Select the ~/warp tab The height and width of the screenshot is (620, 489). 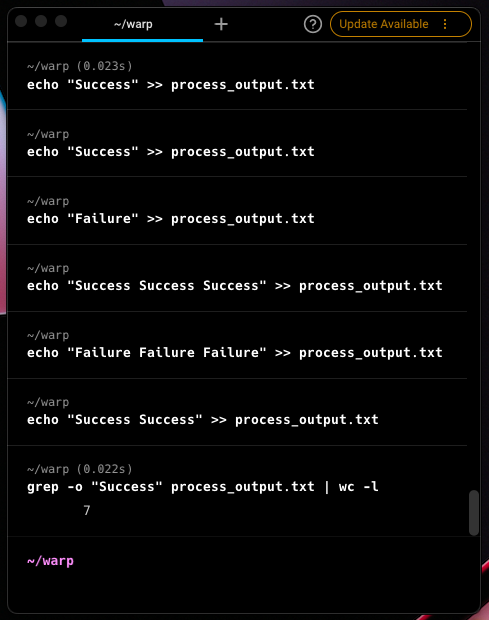click(142, 25)
